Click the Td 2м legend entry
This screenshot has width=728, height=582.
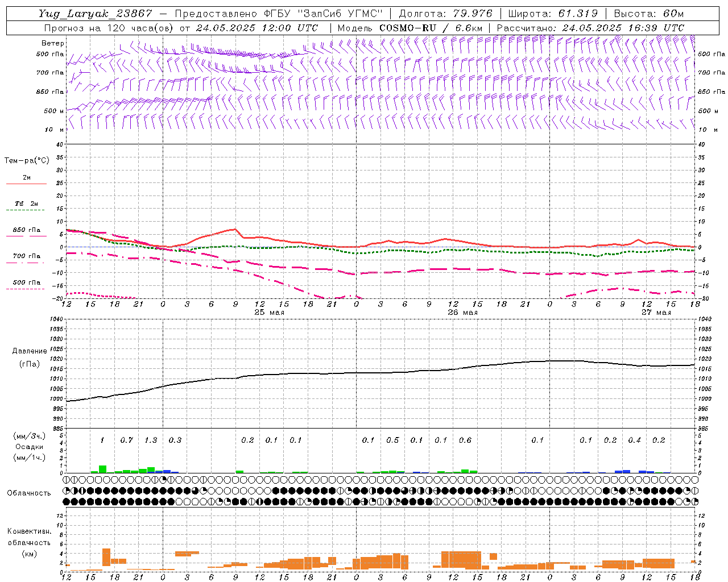tap(26, 203)
